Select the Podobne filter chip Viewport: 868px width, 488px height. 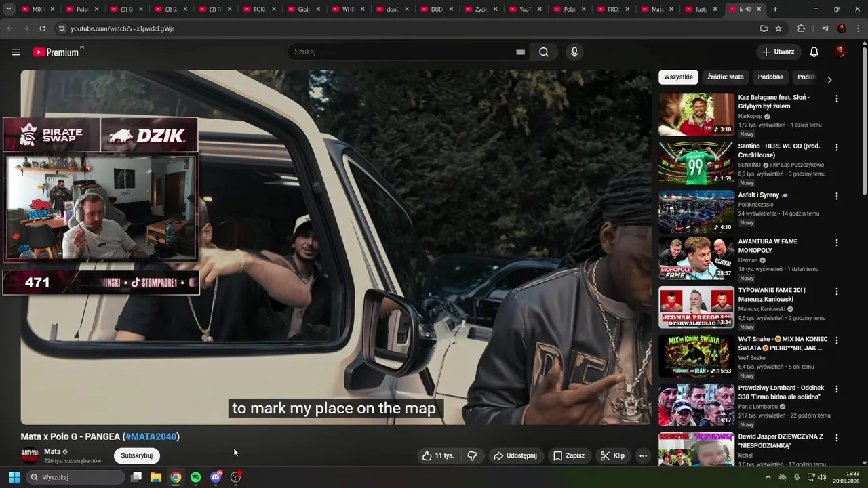pyautogui.click(x=770, y=77)
